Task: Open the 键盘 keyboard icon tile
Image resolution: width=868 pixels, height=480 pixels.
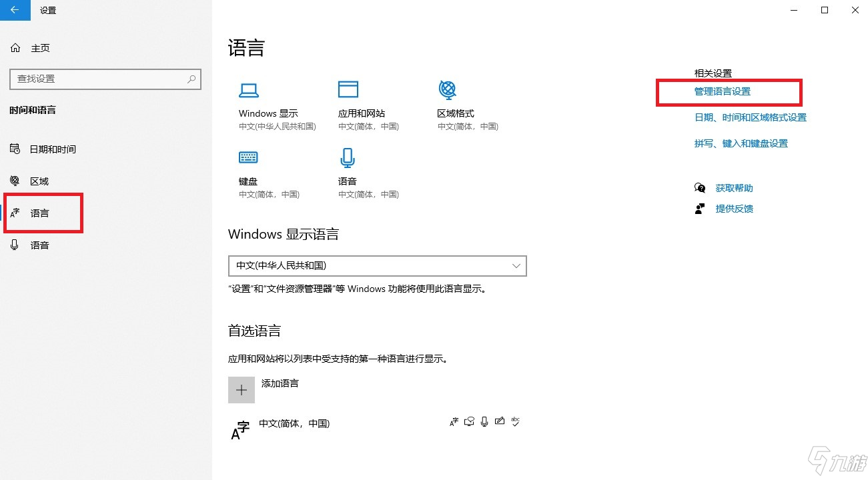Action: pyautogui.click(x=248, y=157)
